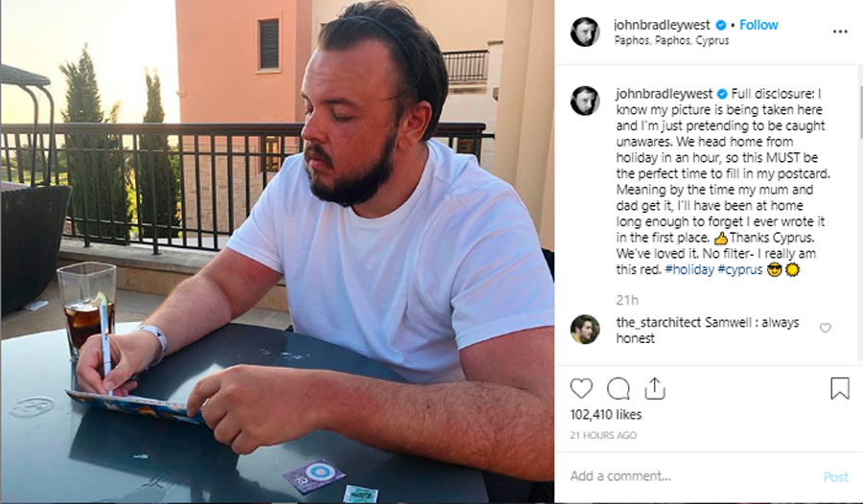The width and height of the screenshot is (863, 504).
Task: Open the_starchitect username link
Action: 658,323
